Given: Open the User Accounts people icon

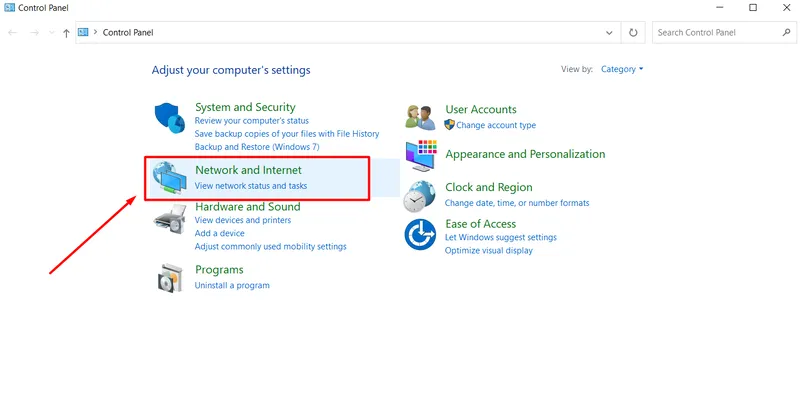Looking at the screenshot, I should click(420, 117).
